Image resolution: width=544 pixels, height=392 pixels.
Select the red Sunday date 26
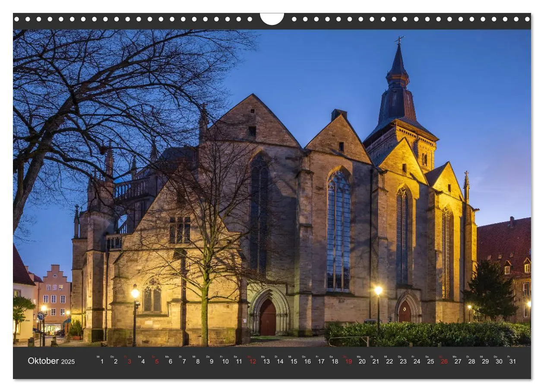click(444, 362)
